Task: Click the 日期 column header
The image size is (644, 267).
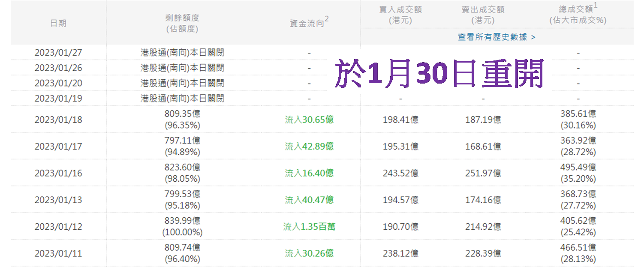Action: tap(58, 23)
